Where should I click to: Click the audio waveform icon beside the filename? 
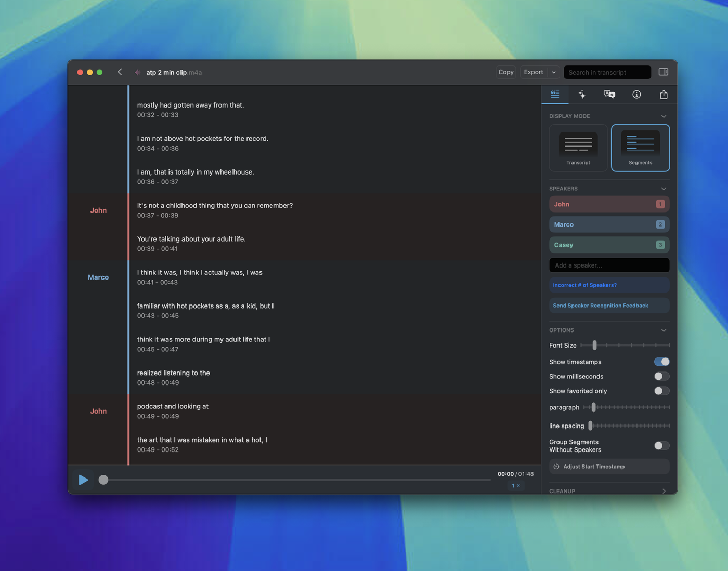138,73
